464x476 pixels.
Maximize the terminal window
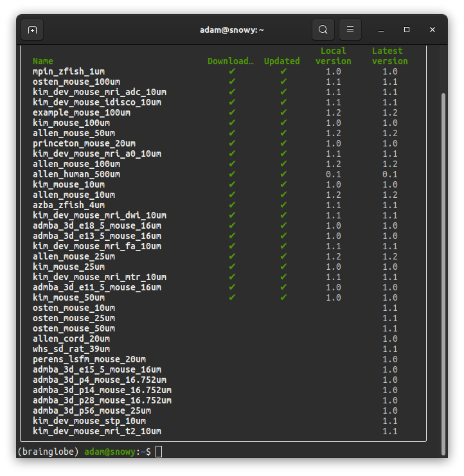pos(407,30)
